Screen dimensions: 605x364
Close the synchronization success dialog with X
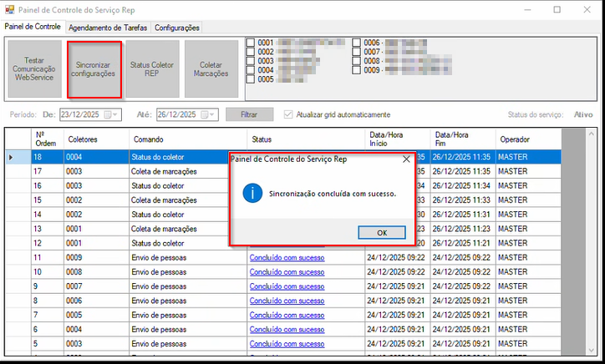[x=406, y=159]
